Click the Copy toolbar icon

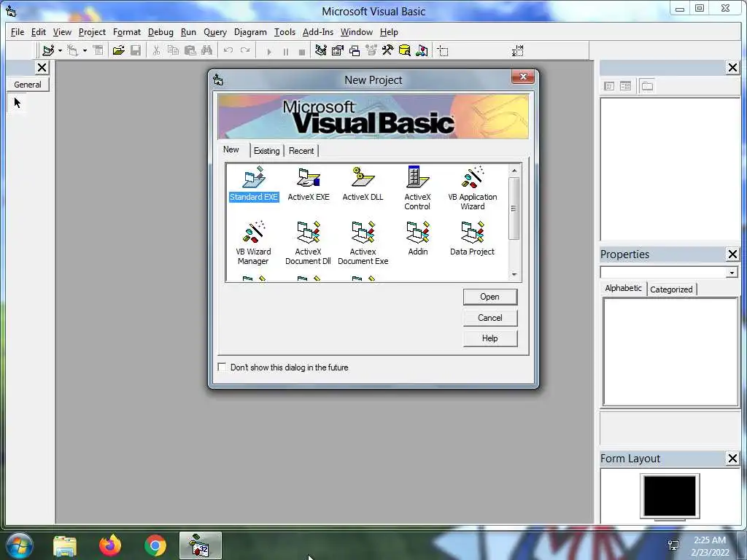coord(173,50)
